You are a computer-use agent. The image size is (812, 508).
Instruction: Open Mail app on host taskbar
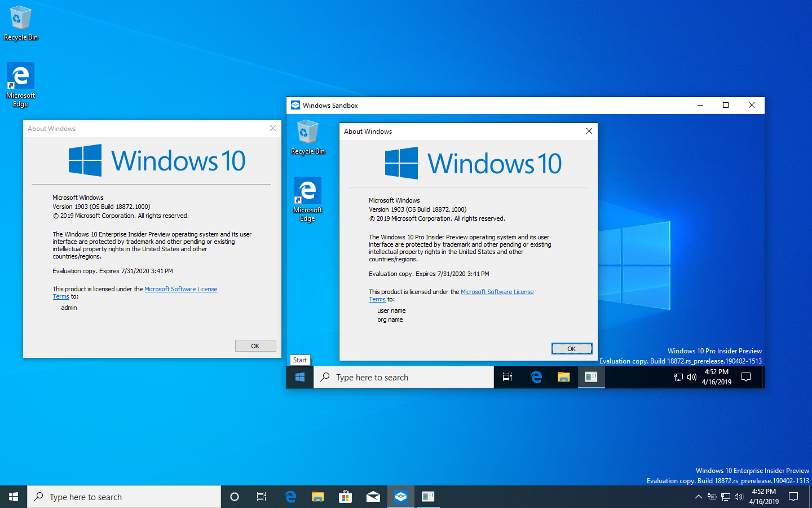coord(373,497)
